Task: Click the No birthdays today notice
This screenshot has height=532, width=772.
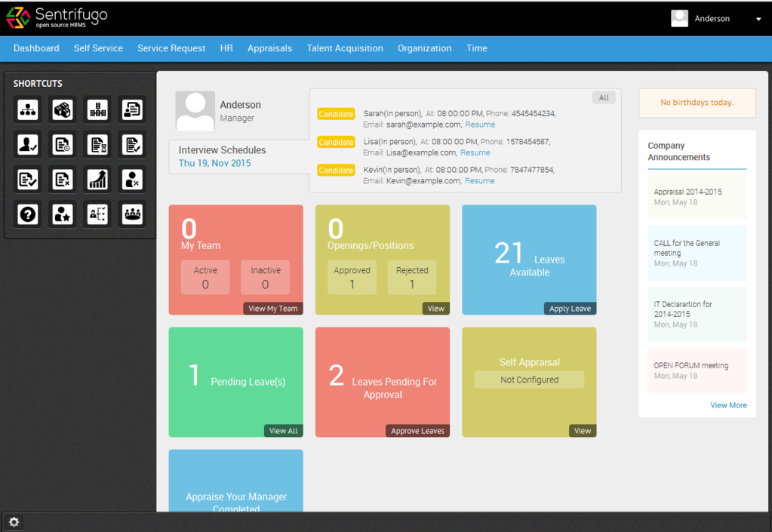Action: tap(697, 103)
